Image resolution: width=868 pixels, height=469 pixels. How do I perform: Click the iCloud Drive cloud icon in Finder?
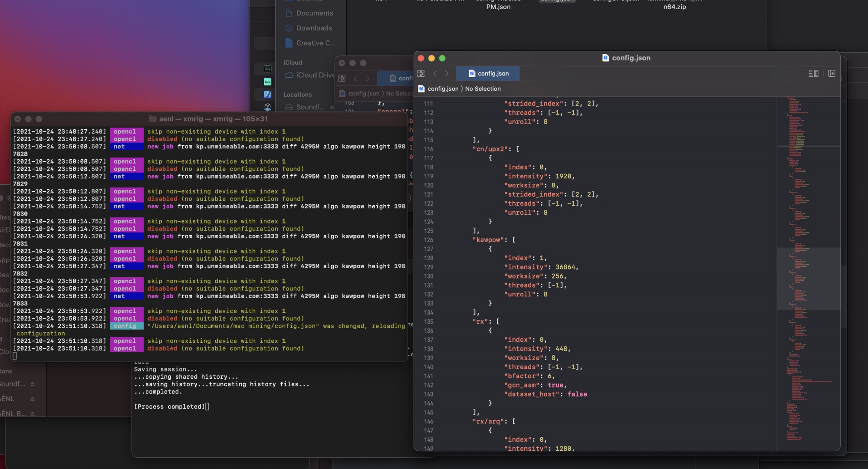click(289, 75)
